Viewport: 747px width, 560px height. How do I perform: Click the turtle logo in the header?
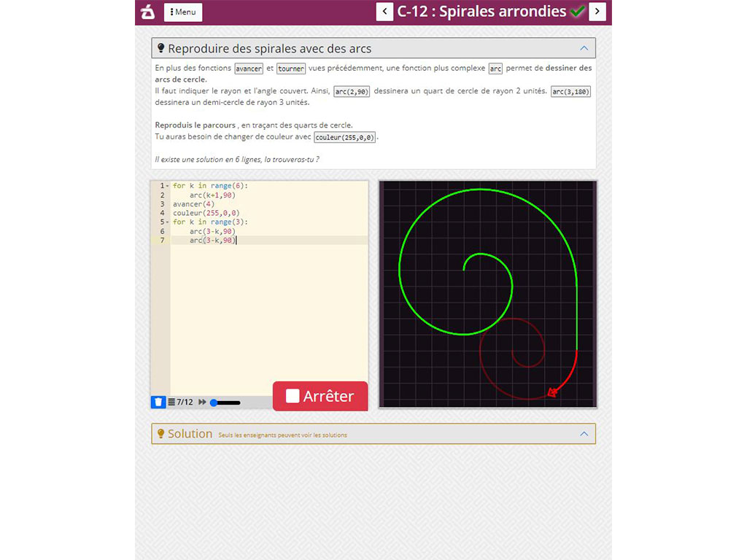pyautogui.click(x=146, y=12)
